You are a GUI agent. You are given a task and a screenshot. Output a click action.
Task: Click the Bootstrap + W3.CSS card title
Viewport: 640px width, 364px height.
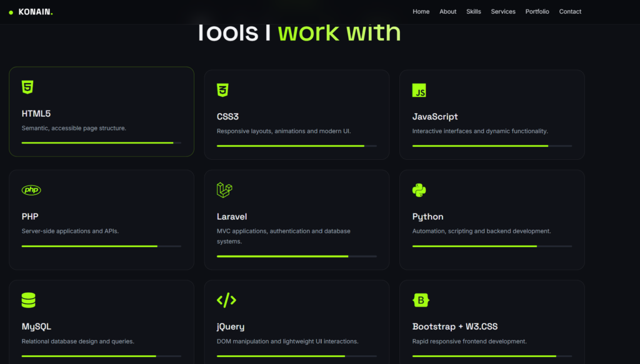coord(455,327)
